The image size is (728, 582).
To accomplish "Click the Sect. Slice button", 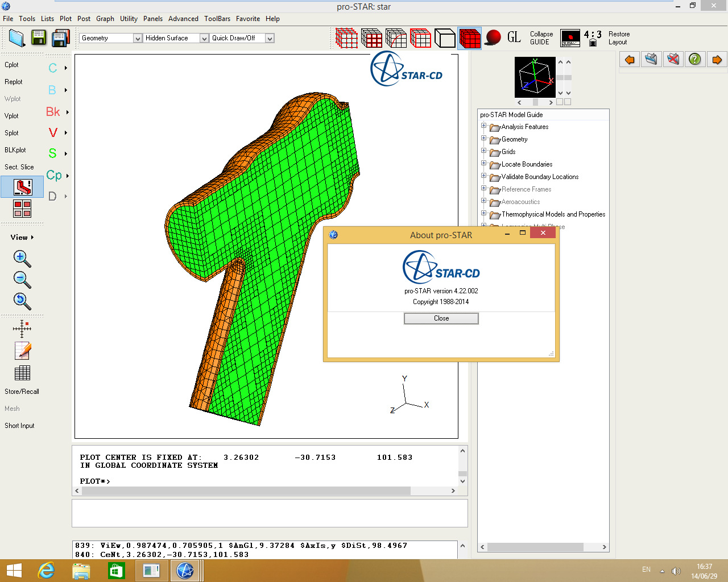I will point(19,167).
